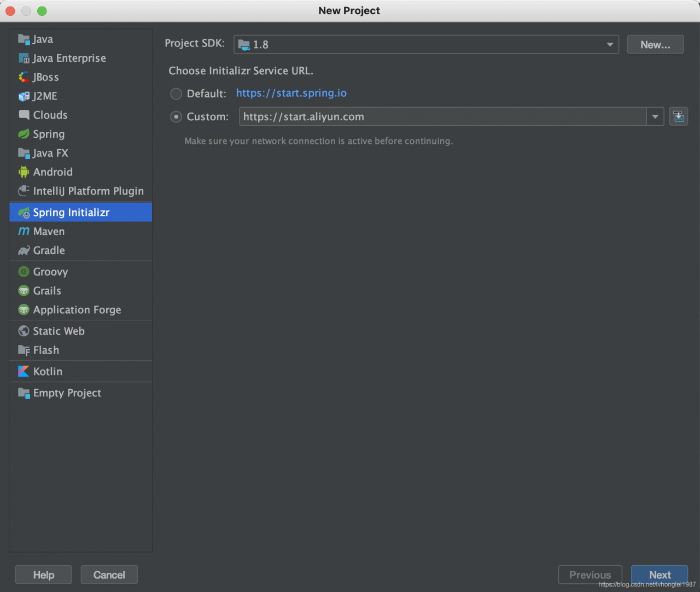
Task: Click the Empty Project folder icon
Action: pyautogui.click(x=24, y=393)
